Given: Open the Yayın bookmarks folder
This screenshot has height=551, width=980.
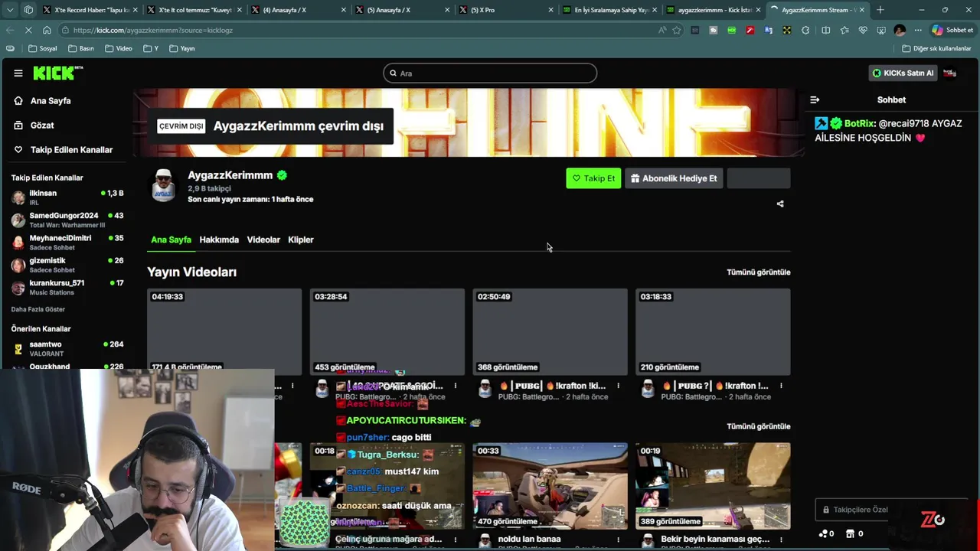Looking at the screenshot, I should click(181, 48).
